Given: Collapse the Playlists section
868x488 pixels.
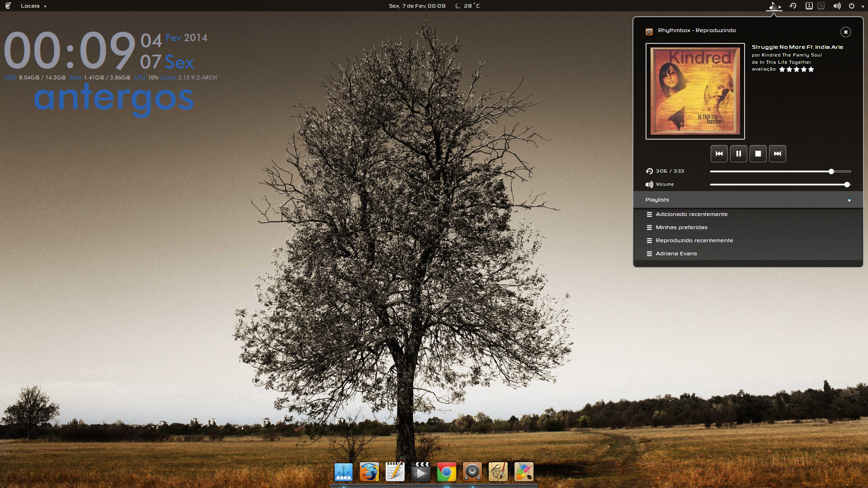Looking at the screenshot, I should pos(748,200).
